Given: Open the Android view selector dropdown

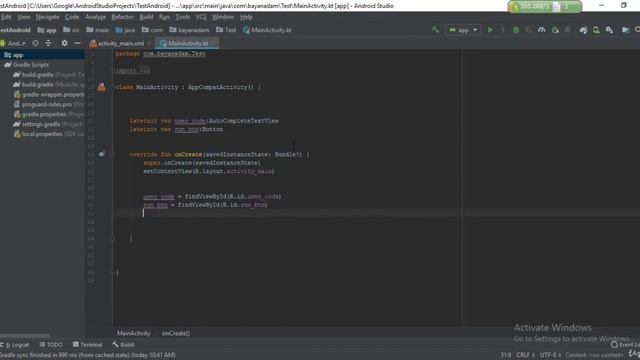Looking at the screenshot, I should (x=13, y=43).
